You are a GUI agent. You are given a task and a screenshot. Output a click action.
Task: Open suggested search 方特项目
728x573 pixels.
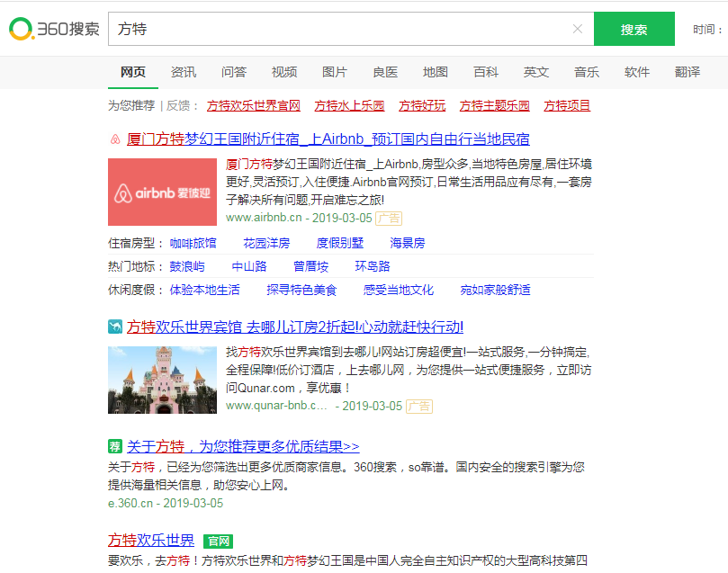[x=567, y=106]
